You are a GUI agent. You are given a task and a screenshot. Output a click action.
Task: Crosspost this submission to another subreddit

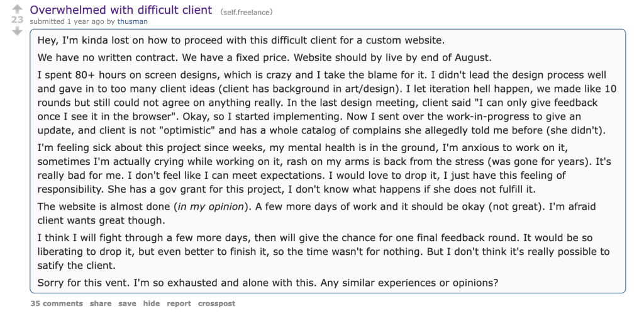click(x=216, y=303)
